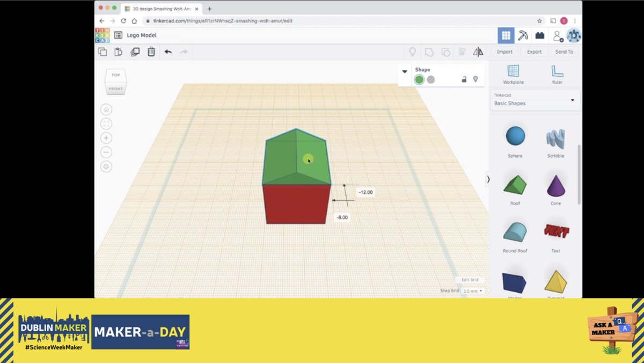Open the Snap Grid 1.0 mm dropdown
Image resolution: width=644 pixels, height=363 pixels.
[x=472, y=291]
